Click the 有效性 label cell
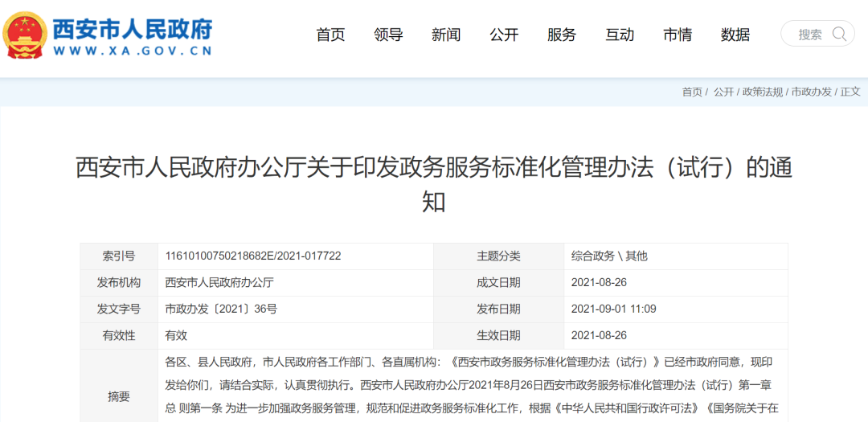 (x=118, y=336)
